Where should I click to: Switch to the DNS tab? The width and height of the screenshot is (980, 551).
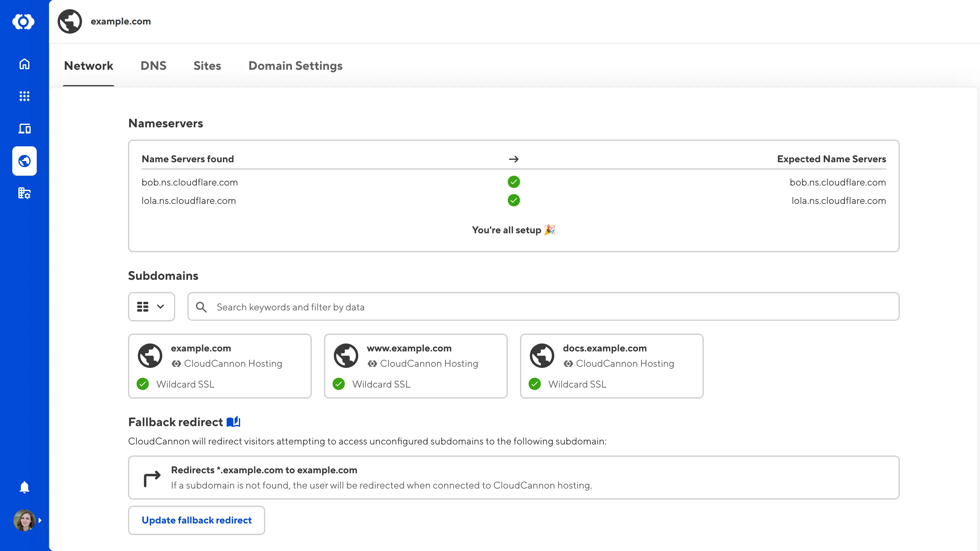[153, 66]
